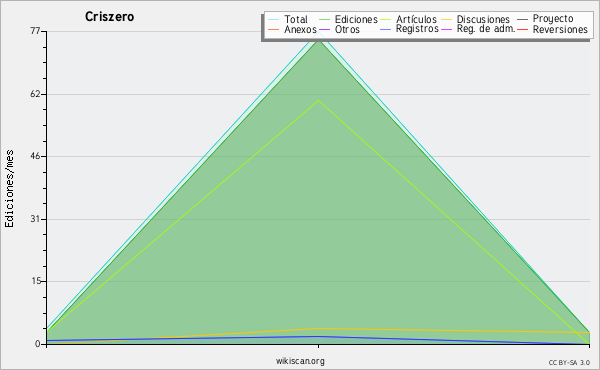This screenshot has width=600, height=370.
Task: Click the Discusiones line midpoint peak
Action: pos(318,328)
